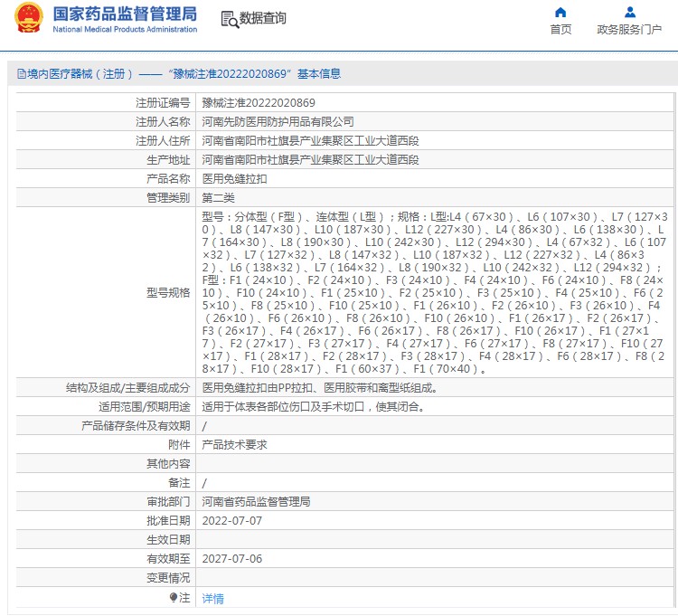This screenshot has width=678, height=616.
Task: Click the 首页 label
Action: click(560, 30)
